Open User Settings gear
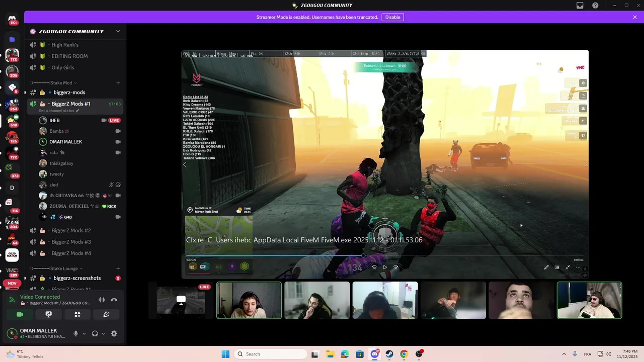The height and width of the screenshot is (362, 644). 114,333
